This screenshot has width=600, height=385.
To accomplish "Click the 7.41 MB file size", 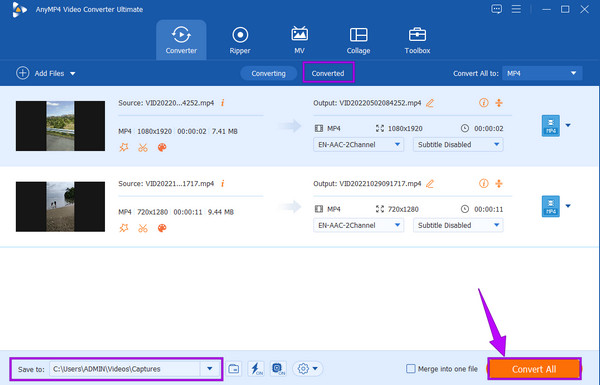I will (225, 131).
